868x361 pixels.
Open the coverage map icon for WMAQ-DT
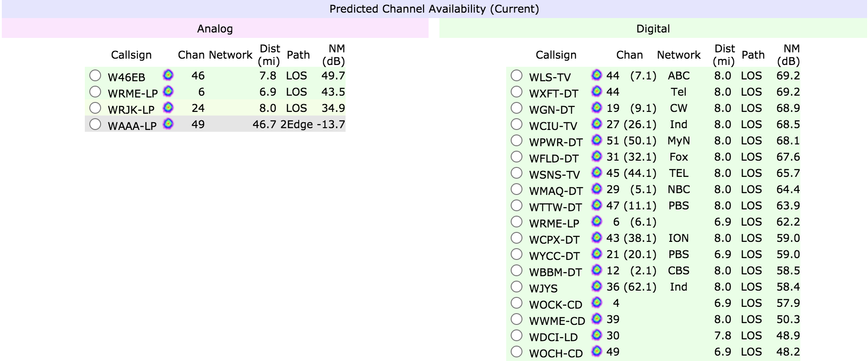[597, 188]
